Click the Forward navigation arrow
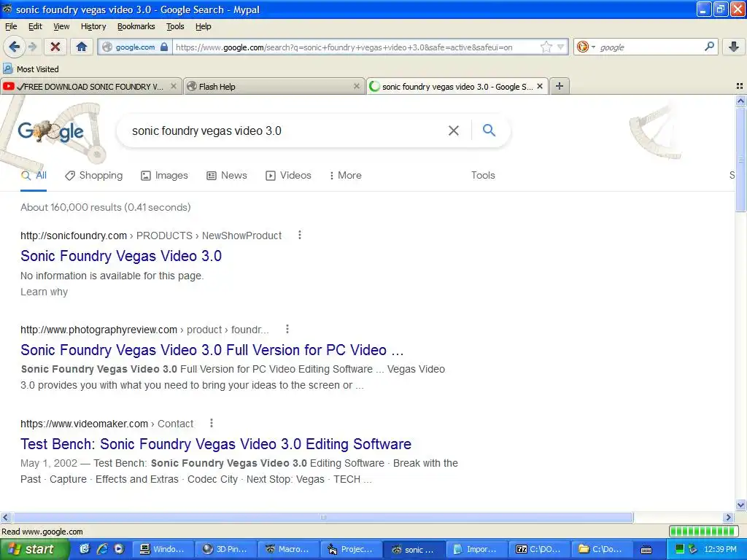The image size is (747, 560). tap(32, 47)
